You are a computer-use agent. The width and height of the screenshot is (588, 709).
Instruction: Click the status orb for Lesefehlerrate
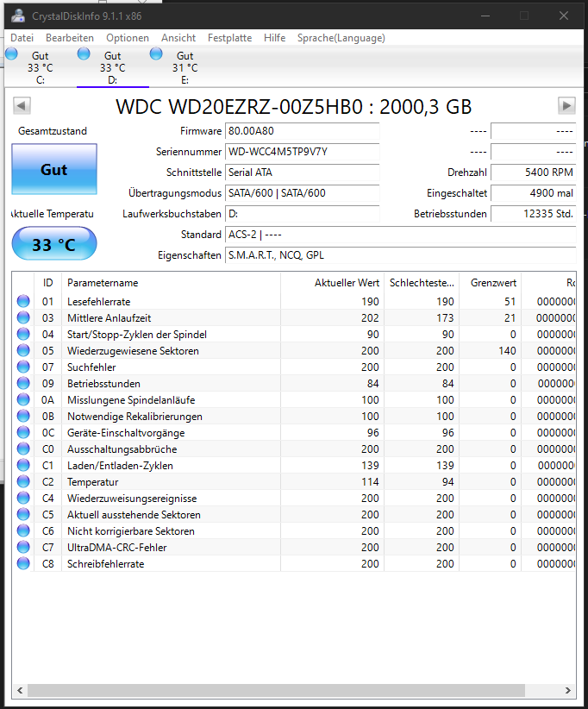23,301
